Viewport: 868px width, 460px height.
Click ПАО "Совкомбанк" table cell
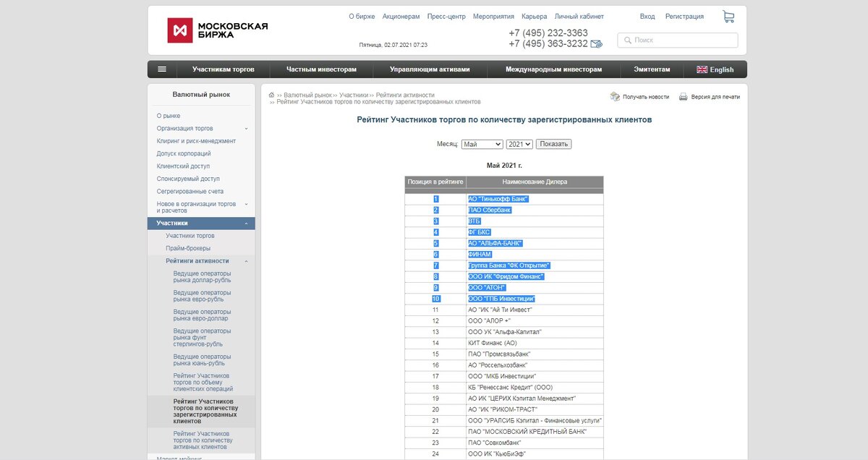(x=535, y=443)
